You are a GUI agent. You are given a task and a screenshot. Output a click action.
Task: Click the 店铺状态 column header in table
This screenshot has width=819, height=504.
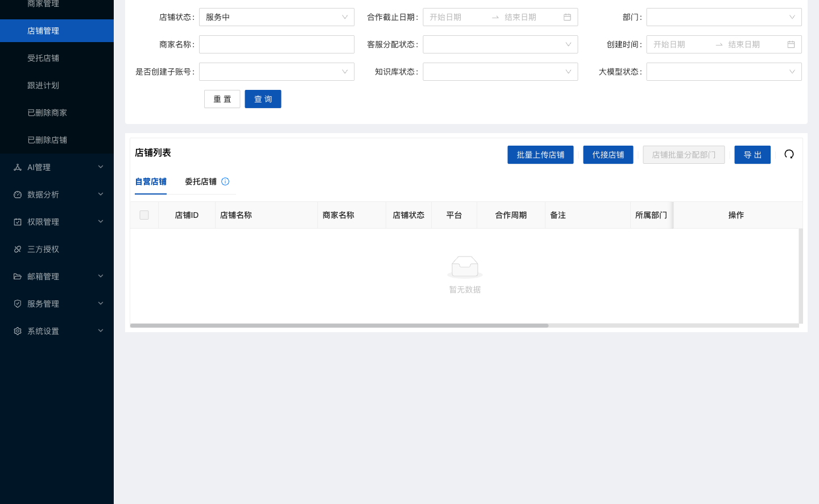(x=408, y=215)
